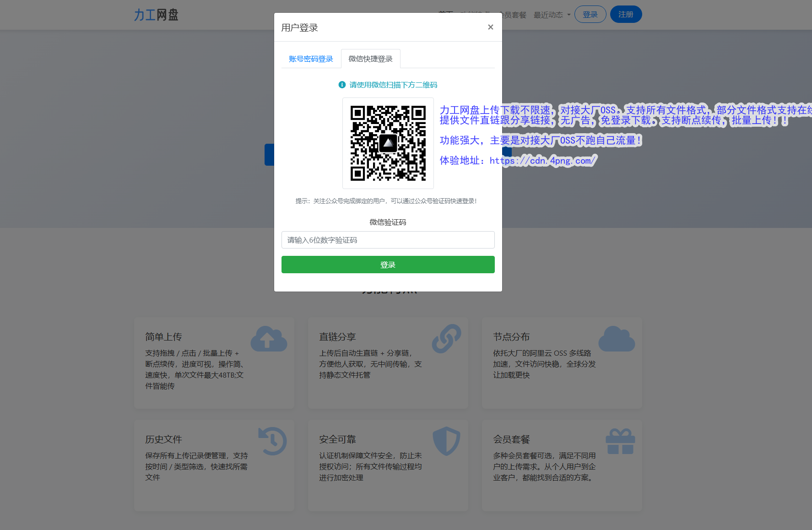Click the shield icon in 安全可靠 card
This screenshot has height=530, width=812.
[x=446, y=441]
